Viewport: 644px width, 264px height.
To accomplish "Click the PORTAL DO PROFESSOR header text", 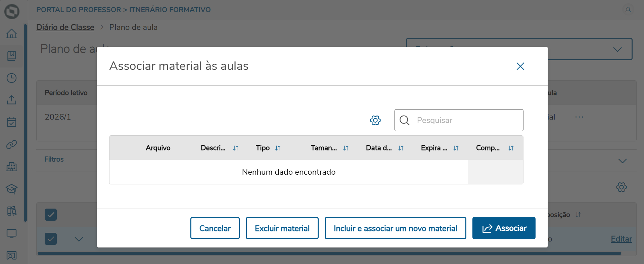I will 79,9.
